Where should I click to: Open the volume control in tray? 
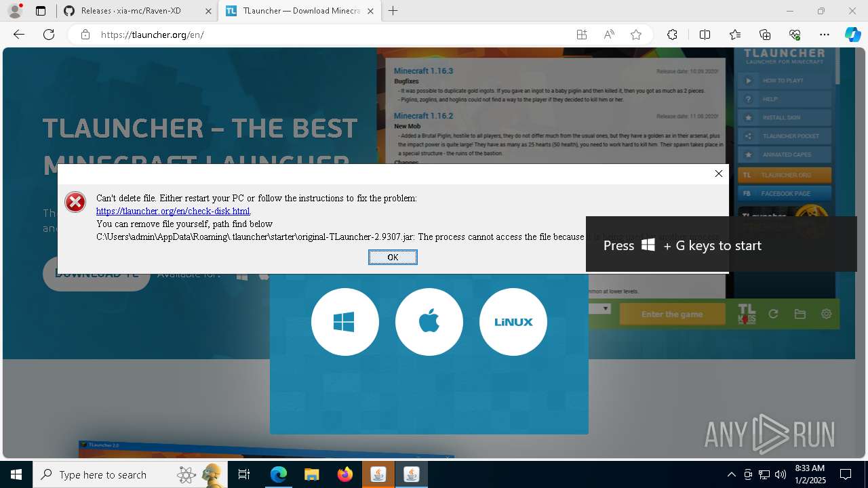780,474
